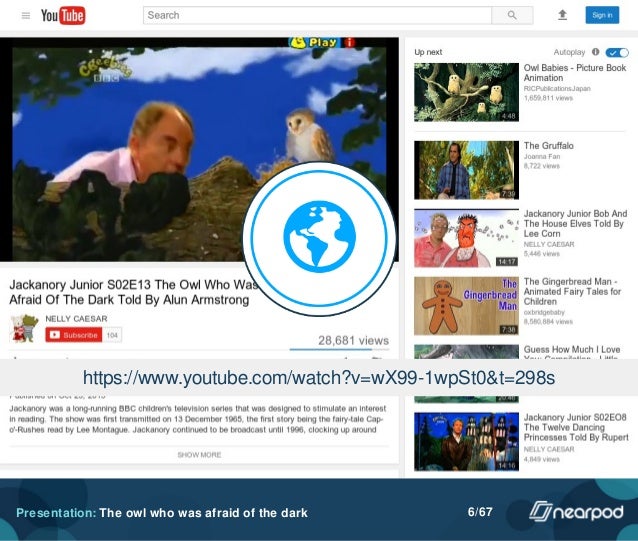Viewport: 638px width, 541px height.
Task: Click the video title Jackanory Junior S02E13
Action: point(134,292)
